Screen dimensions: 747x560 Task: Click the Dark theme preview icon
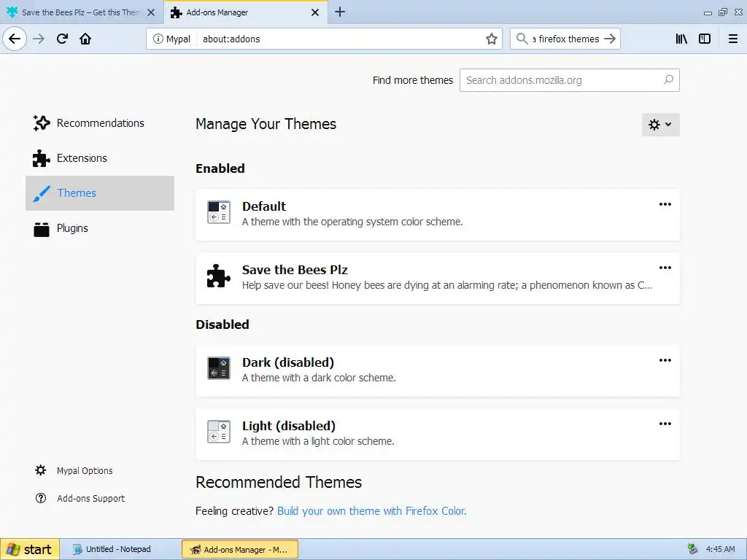[219, 368]
